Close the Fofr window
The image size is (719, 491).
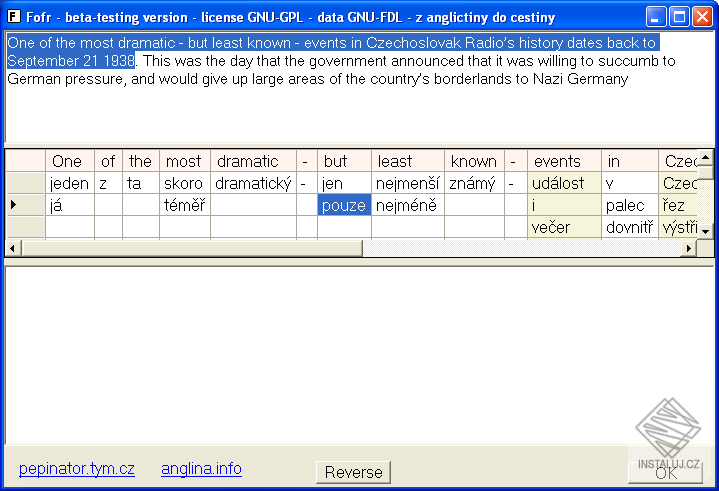(x=702, y=17)
